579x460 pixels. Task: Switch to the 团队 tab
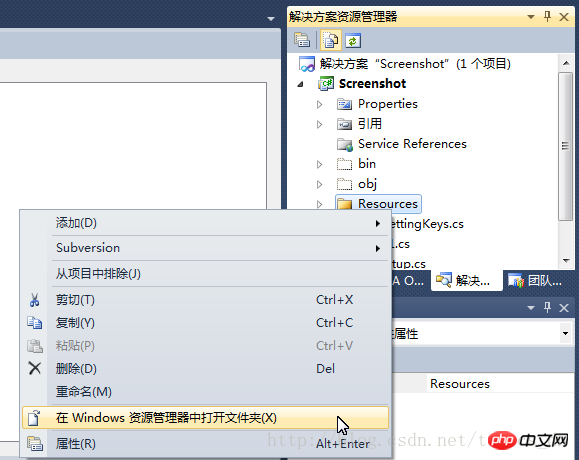tap(535, 281)
